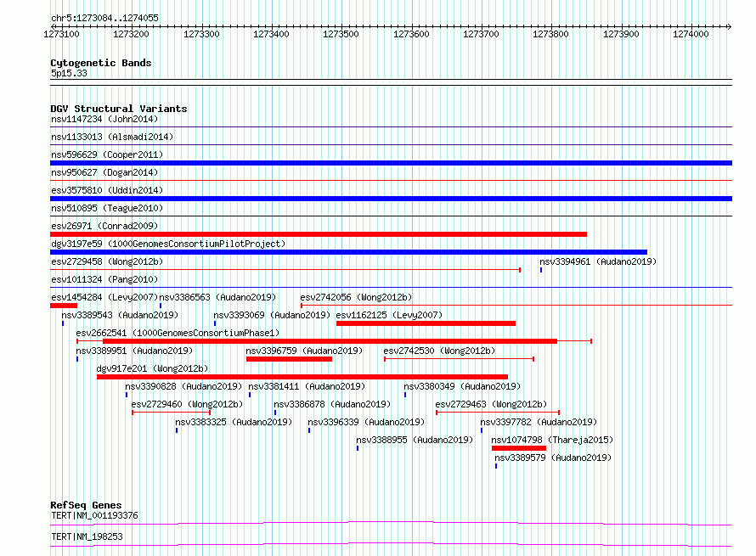
Task: Select the esv1454284 (Levy2007) red bar
Action: pyautogui.click(x=64, y=306)
